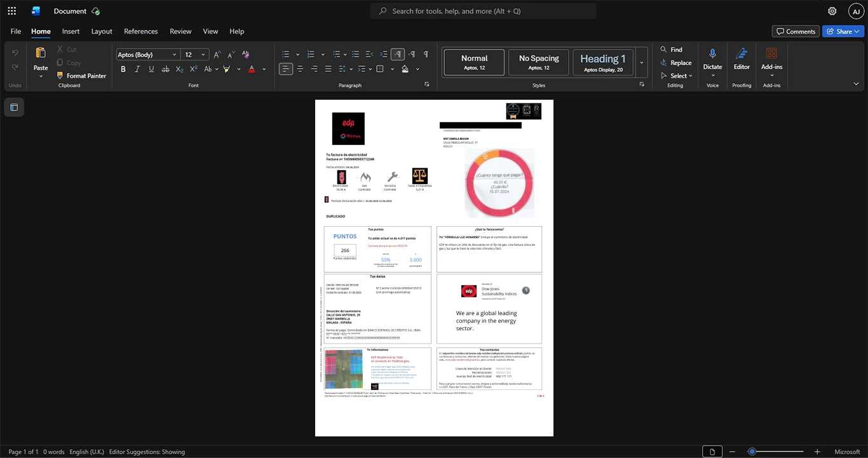Click the Format Painter tool

click(81, 76)
